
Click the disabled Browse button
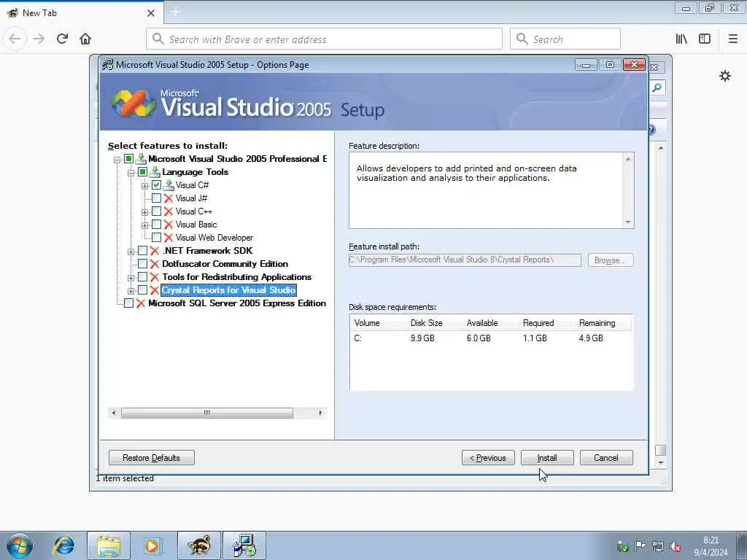(611, 260)
